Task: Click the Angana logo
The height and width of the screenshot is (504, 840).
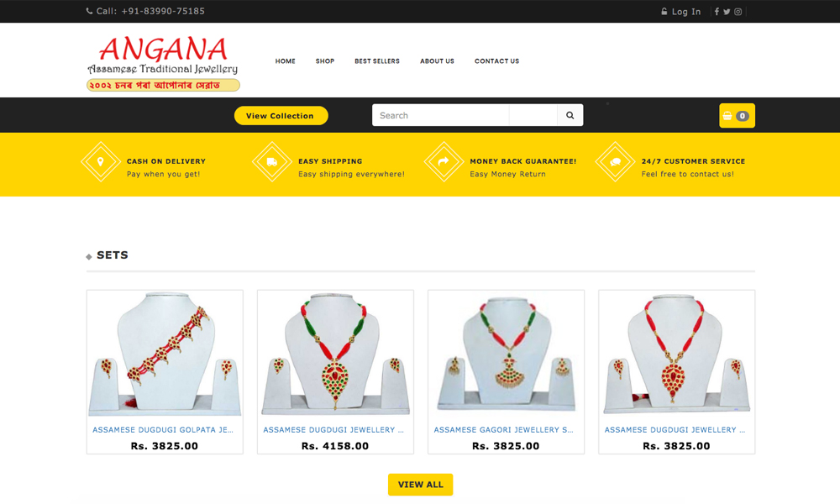Action: [x=163, y=63]
